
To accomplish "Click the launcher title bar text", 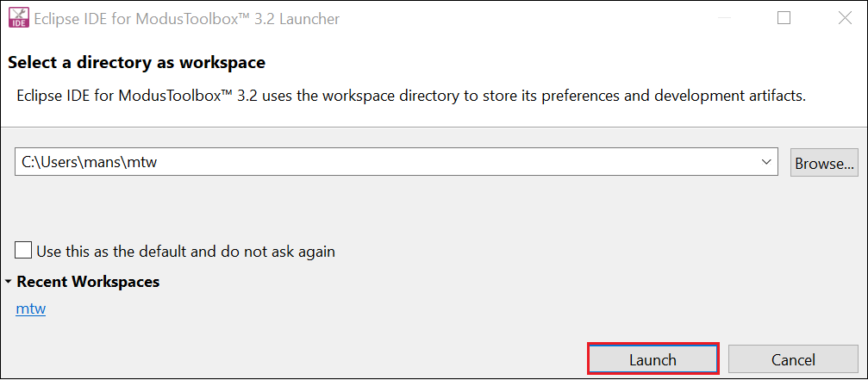I will pos(187,19).
